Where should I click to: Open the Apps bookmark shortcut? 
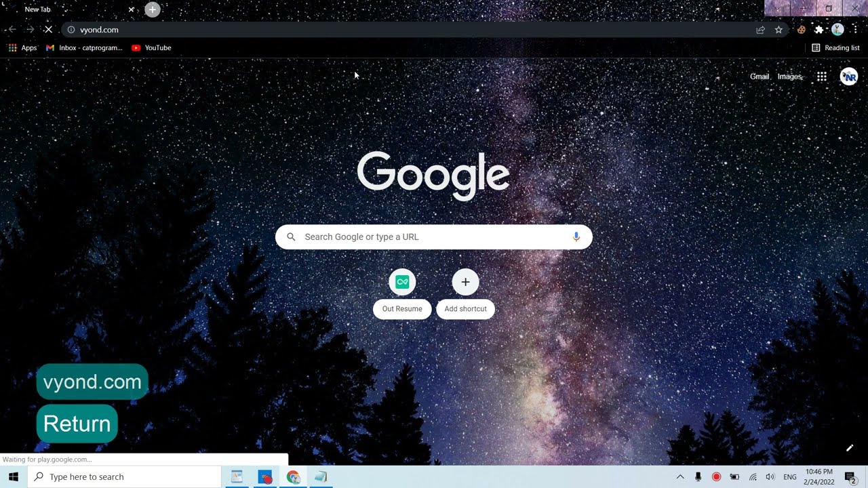coord(22,48)
